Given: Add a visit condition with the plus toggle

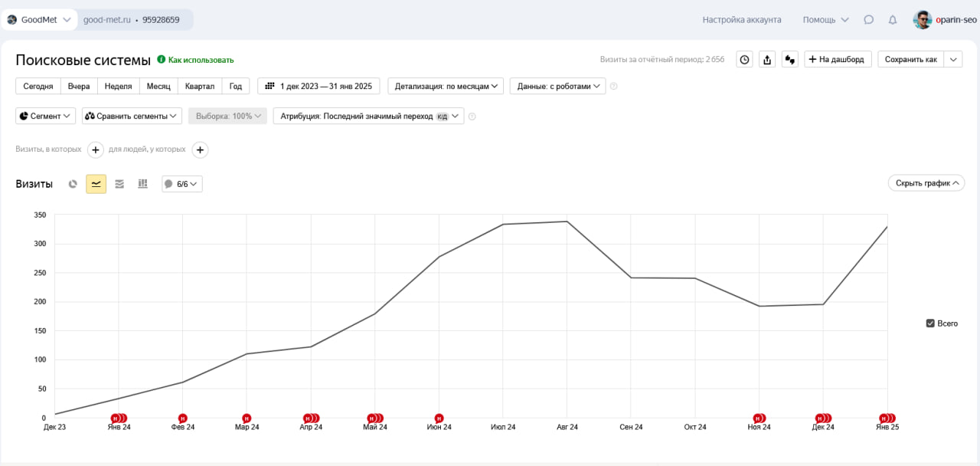Looking at the screenshot, I should click(95, 149).
